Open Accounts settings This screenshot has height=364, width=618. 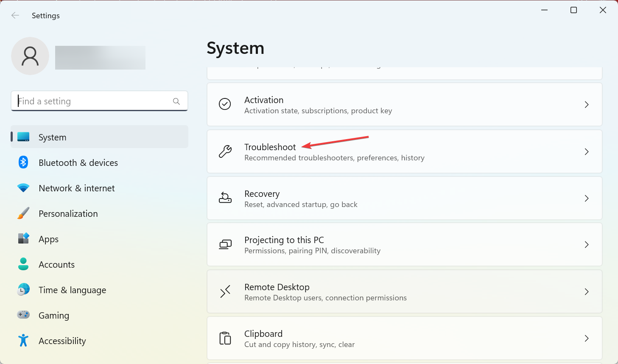click(x=99, y=264)
